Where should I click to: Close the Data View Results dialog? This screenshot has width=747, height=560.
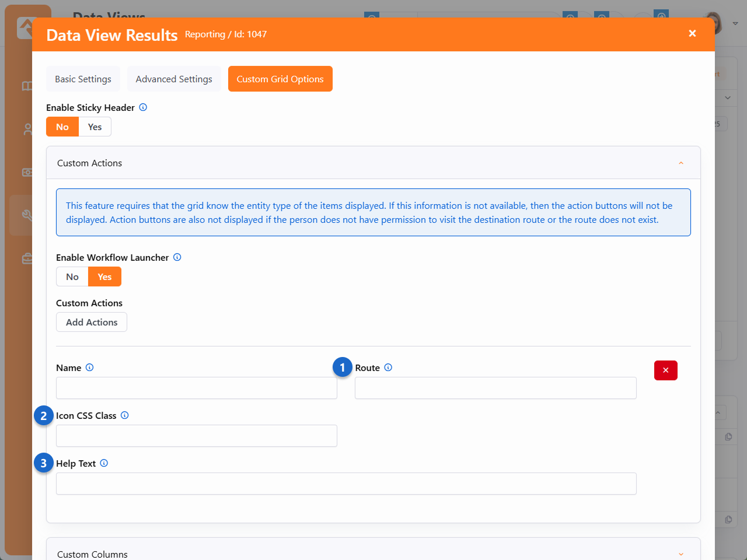692,34
